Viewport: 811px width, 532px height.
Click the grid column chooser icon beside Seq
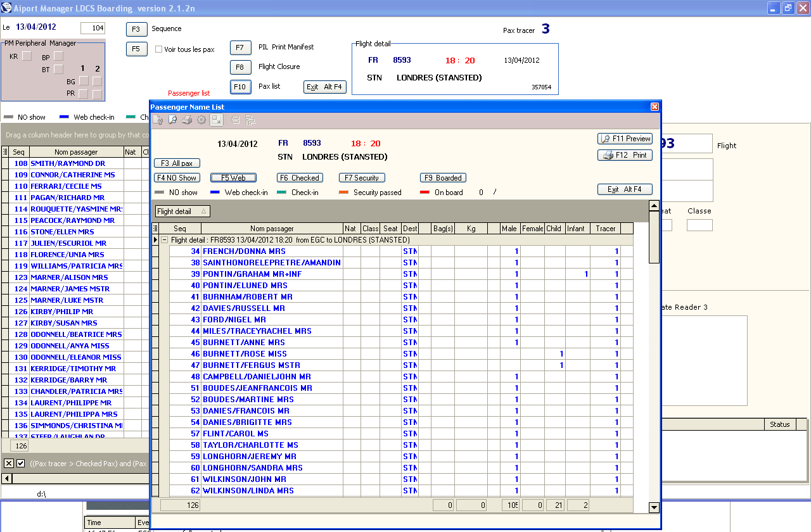pyautogui.click(x=155, y=229)
